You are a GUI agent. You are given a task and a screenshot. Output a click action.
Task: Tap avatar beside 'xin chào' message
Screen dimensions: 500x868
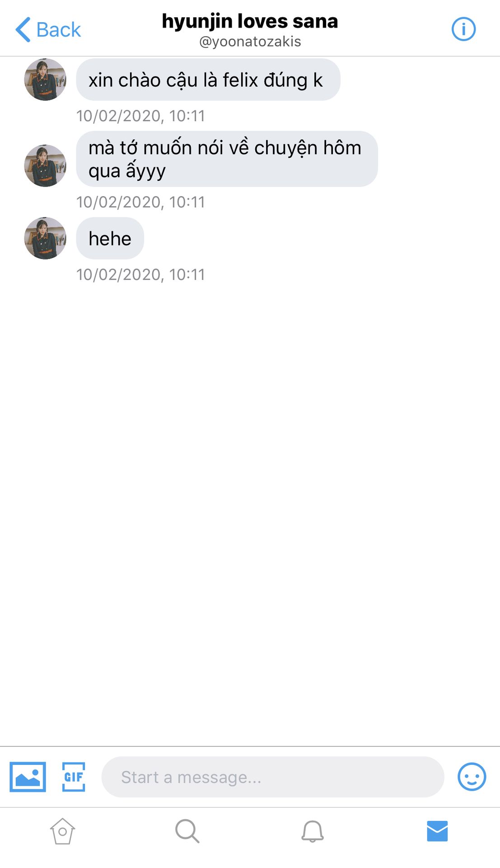45,80
